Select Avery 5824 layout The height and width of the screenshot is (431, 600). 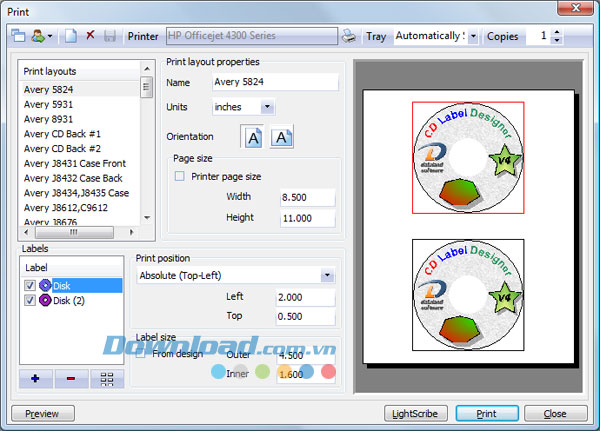[x=80, y=90]
